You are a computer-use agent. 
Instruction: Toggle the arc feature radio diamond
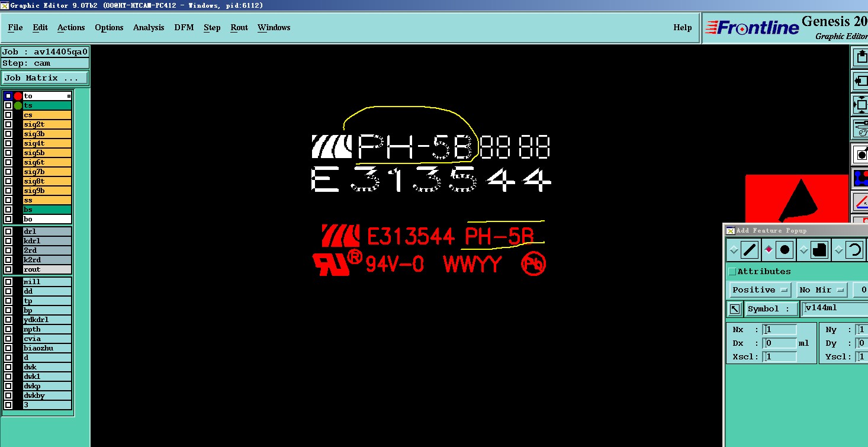(x=838, y=250)
